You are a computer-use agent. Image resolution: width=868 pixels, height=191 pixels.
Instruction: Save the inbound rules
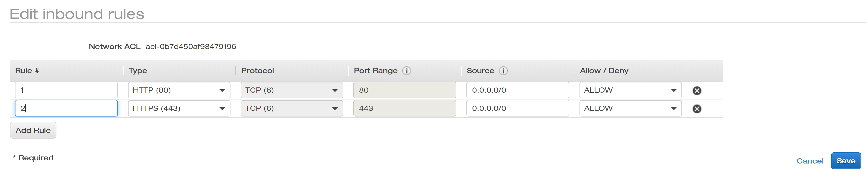845,161
